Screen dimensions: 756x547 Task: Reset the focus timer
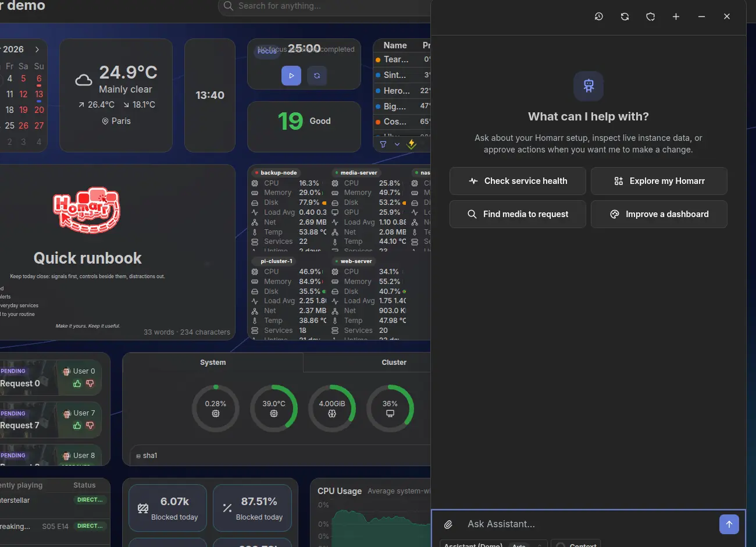(x=317, y=76)
